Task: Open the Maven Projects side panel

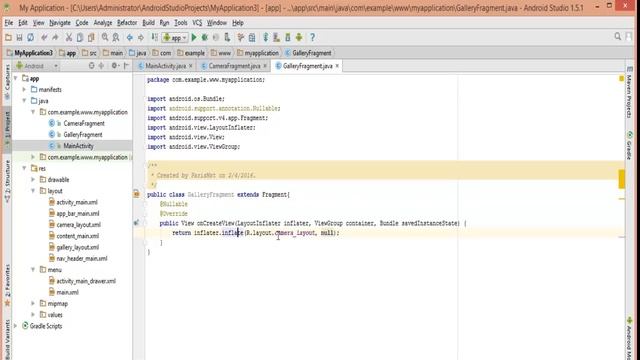Action: [x=629, y=93]
